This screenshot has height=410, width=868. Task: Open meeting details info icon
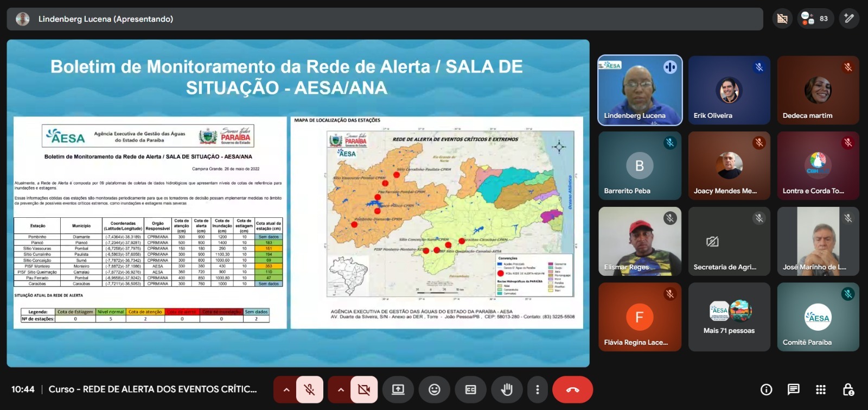[766, 389]
